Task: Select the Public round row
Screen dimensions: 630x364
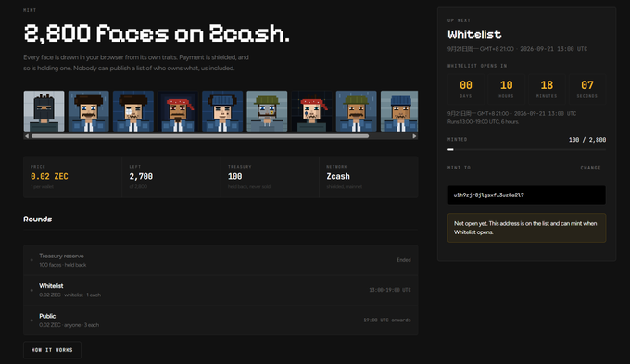Action: pyautogui.click(x=220, y=320)
